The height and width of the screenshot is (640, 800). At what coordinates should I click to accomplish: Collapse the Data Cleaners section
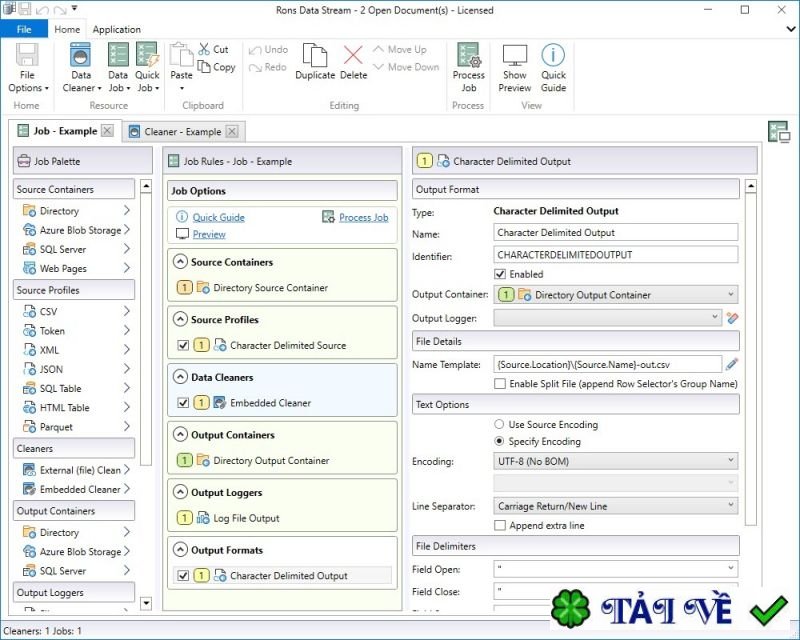181,378
